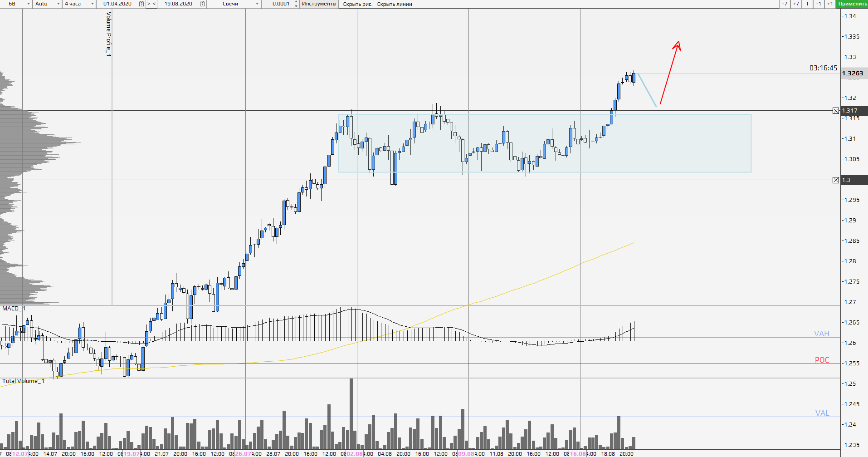This screenshot has height=457, width=868.
Task: Open the end date calendar picker icon
Action: (202, 4)
